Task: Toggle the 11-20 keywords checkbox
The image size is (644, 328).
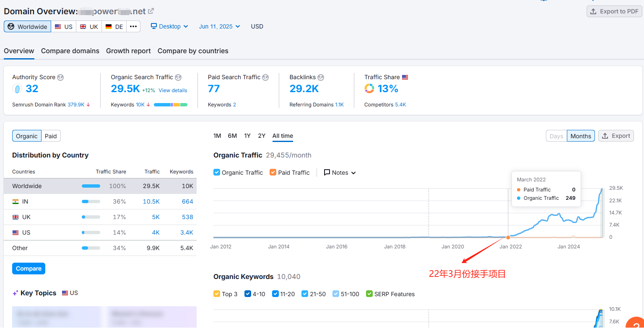Action: pos(275,294)
